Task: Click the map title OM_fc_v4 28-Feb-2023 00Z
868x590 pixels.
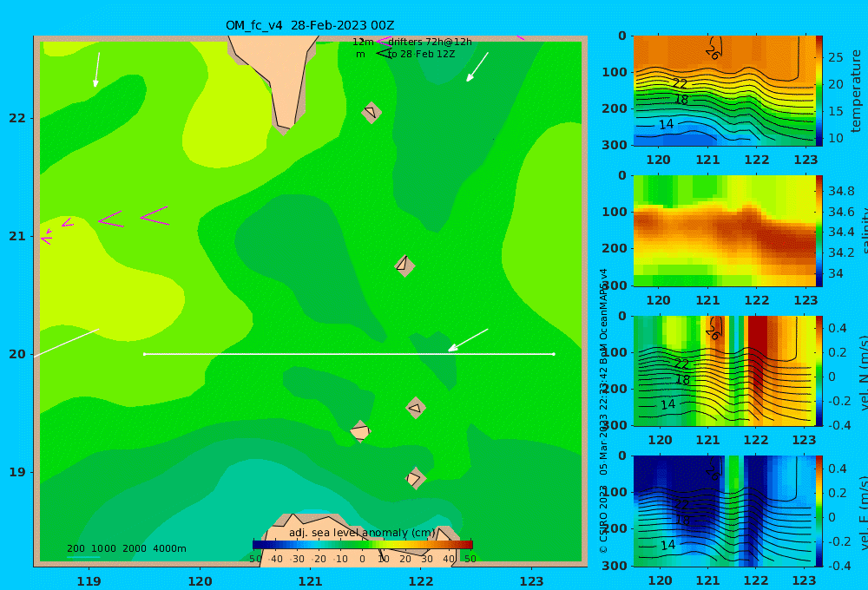Action: [310, 25]
